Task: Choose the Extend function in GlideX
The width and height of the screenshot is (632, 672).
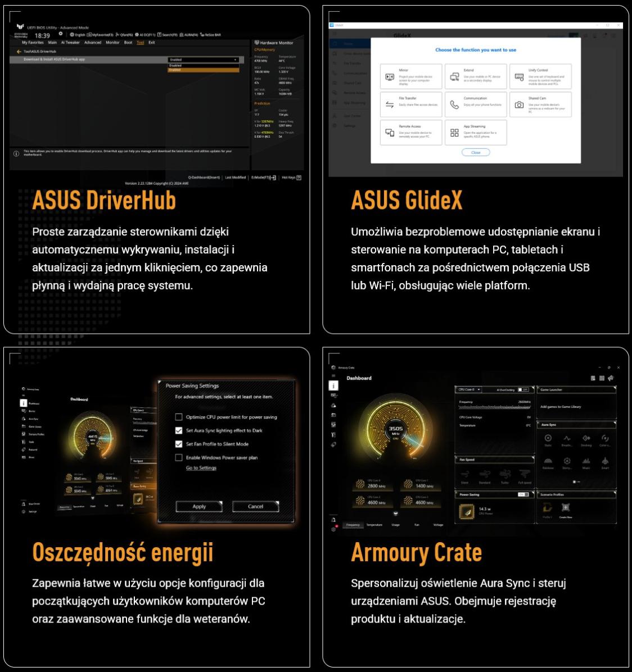Action: click(476, 76)
